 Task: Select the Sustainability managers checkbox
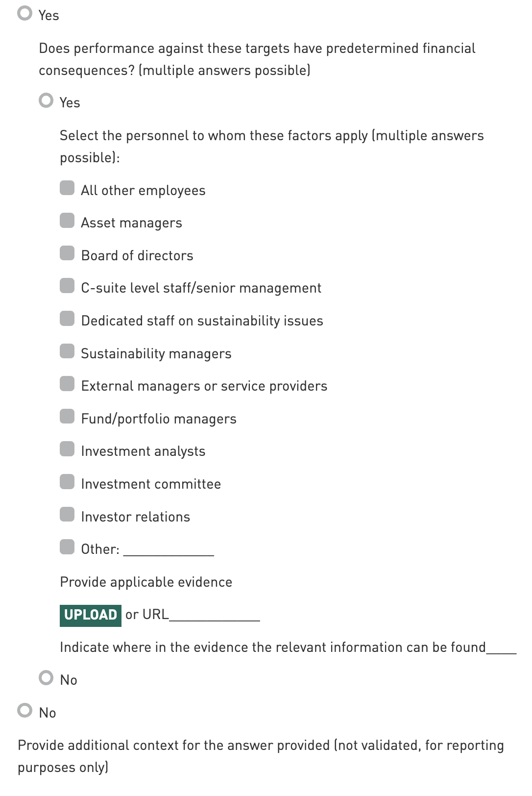point(67,351)
